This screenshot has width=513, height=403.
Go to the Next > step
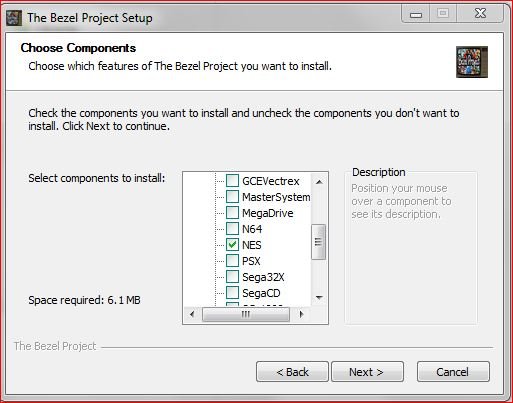pos(367,372)
